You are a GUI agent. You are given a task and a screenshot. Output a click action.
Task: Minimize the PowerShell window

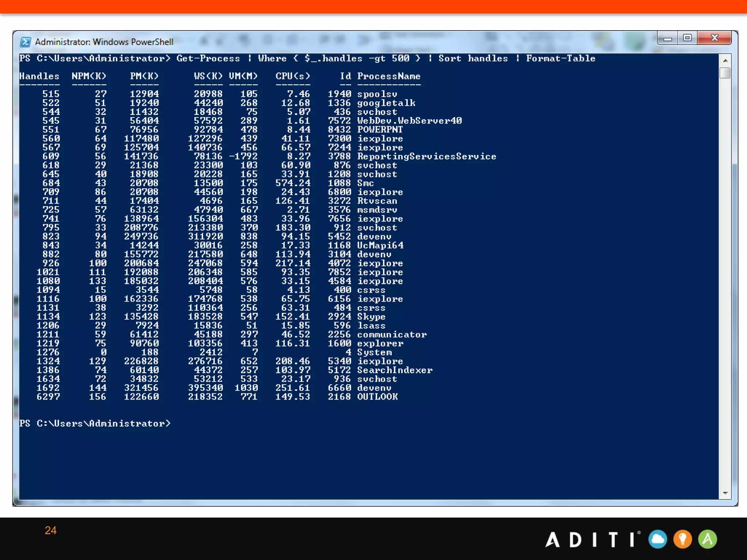667,38
